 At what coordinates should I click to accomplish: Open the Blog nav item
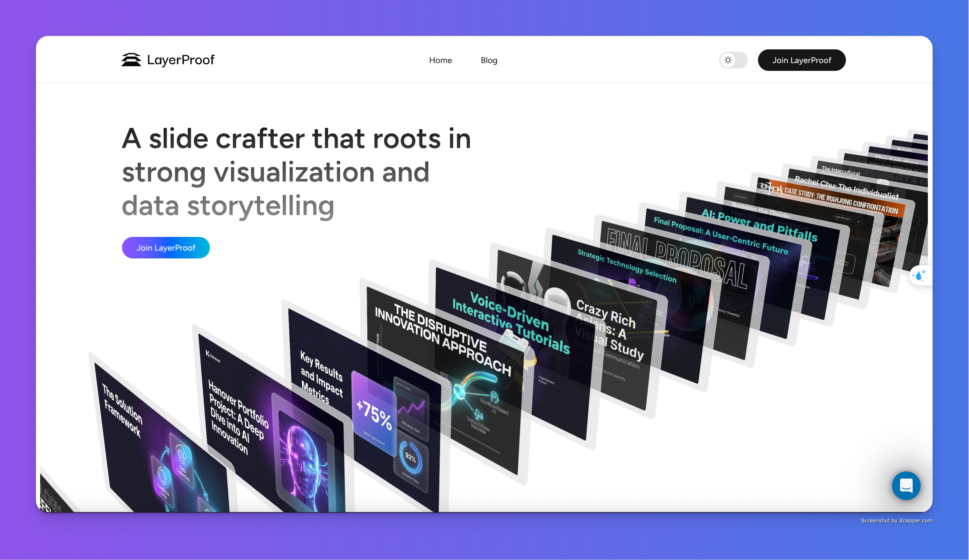pos(489,60)
